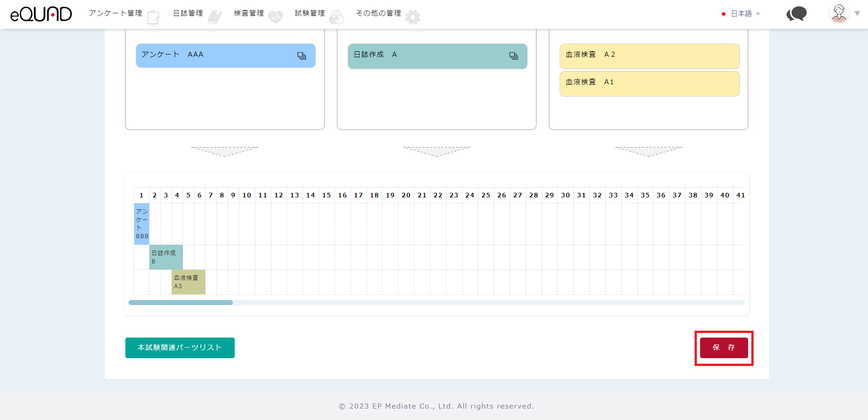This screenshot has width=868, height=420.
Task: Click the 検査管理 heart icon
Action: pos(275,17)
